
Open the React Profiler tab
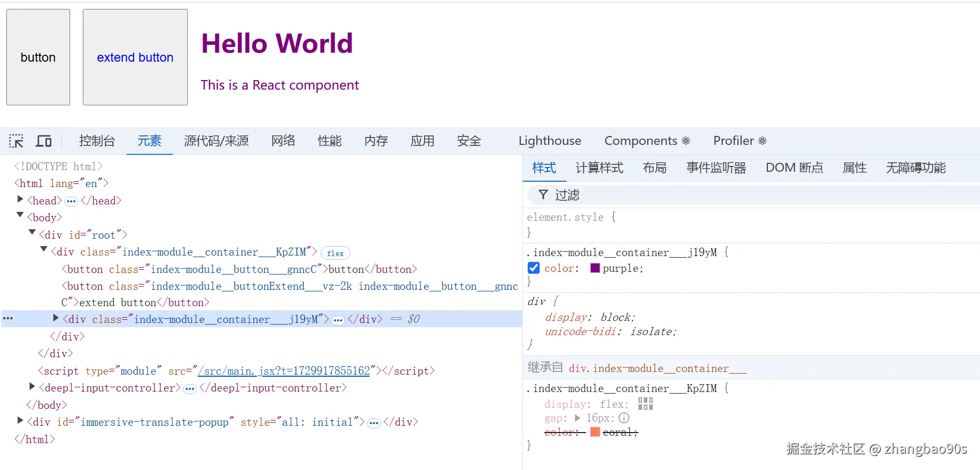point(740,141)
